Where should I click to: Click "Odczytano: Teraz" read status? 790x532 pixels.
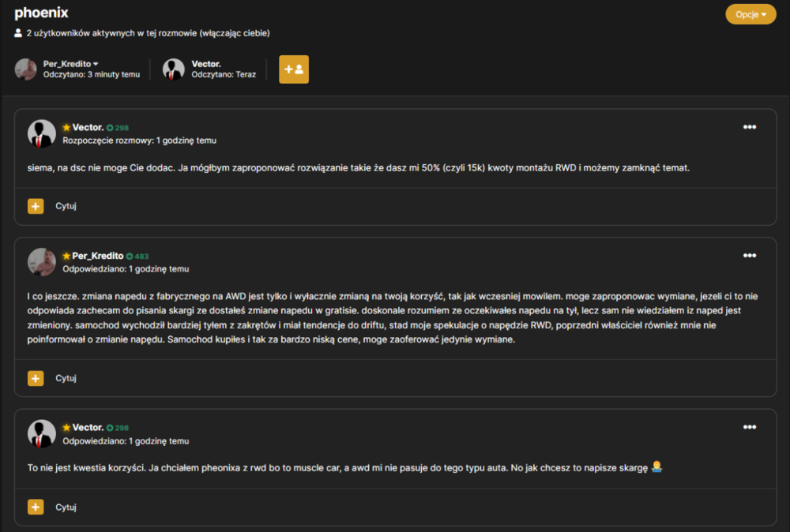[x=224, y=74]
